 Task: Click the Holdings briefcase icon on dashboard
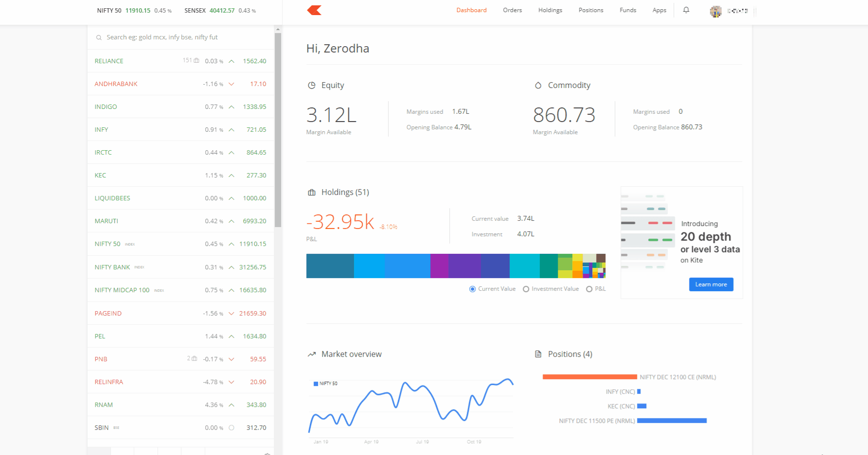click(312, 192)
